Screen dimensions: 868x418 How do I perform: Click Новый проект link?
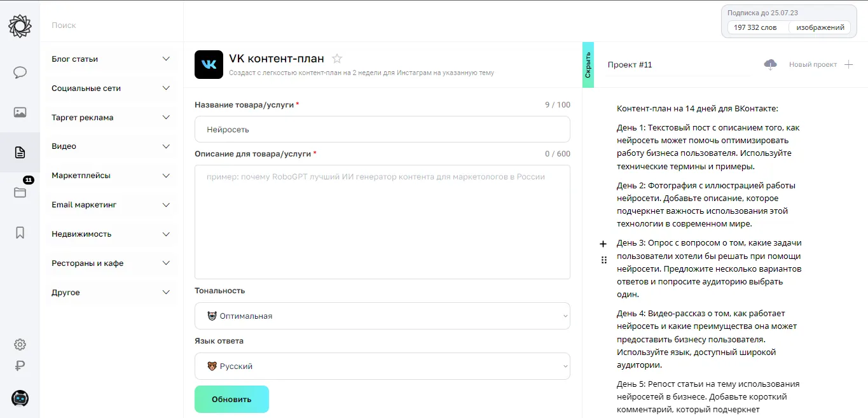point(813,64)
